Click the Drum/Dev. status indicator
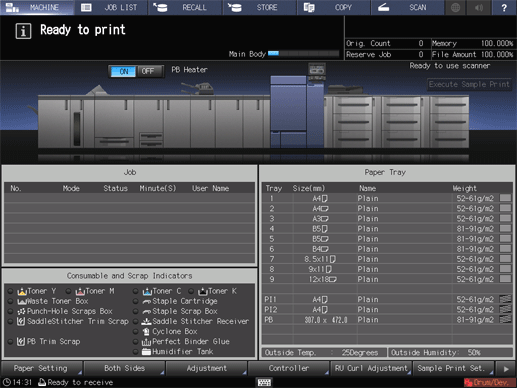This screenshot has width=517, height=388. pos(489,382)
